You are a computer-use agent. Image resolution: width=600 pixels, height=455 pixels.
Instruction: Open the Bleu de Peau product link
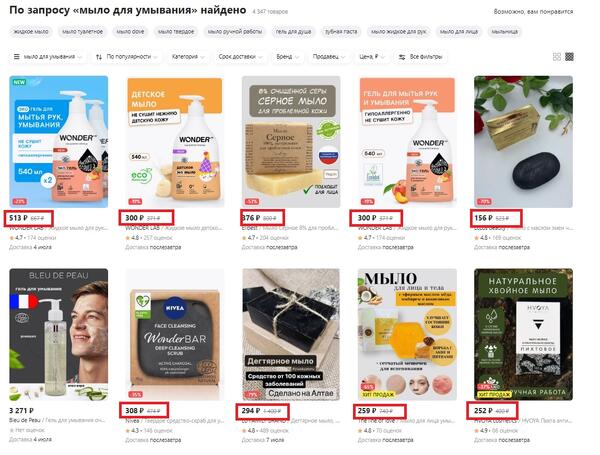(x=25, y=420)
